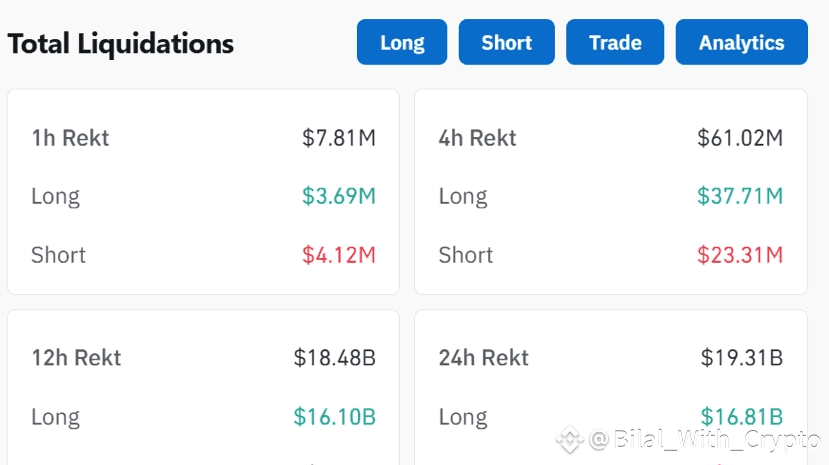Select the 4h short value $23.31M

pos(740,255)
